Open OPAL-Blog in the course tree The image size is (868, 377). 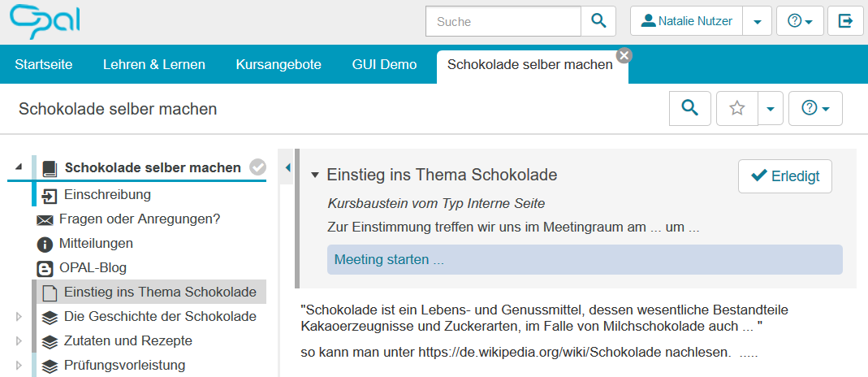point(93,268)
